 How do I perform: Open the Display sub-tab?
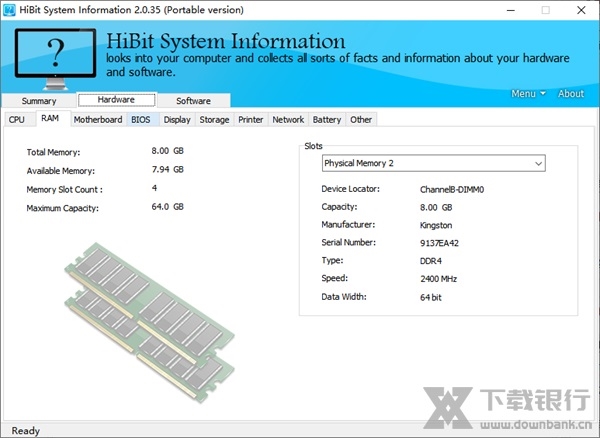click(x=177, y=120)
